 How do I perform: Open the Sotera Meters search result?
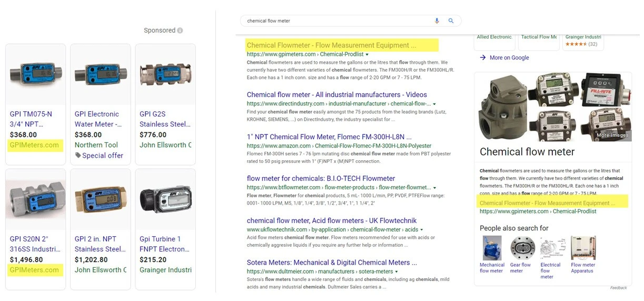[x=332, y=263]
